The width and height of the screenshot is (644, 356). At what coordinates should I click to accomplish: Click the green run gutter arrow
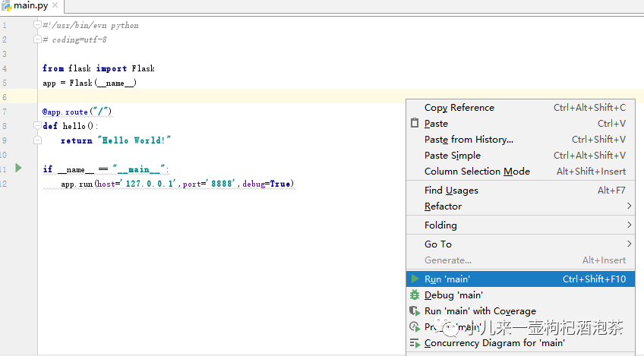click(19, 168)
